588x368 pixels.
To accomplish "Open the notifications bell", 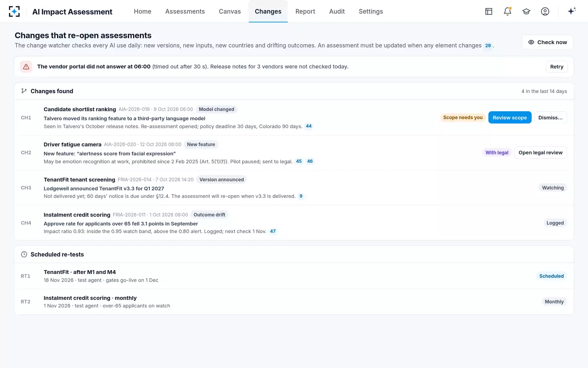I will tap(508, 11).
